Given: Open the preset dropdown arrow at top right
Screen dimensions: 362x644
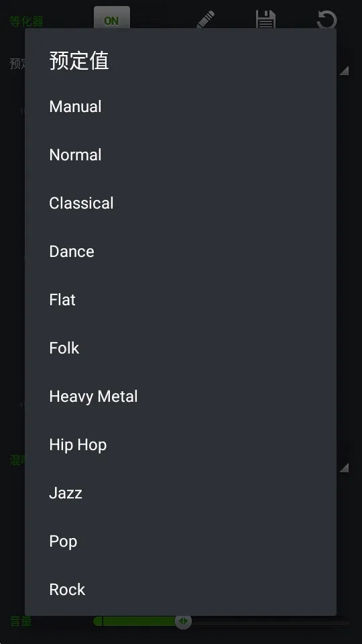Looking at the screenshot, I should coord(344,70).
